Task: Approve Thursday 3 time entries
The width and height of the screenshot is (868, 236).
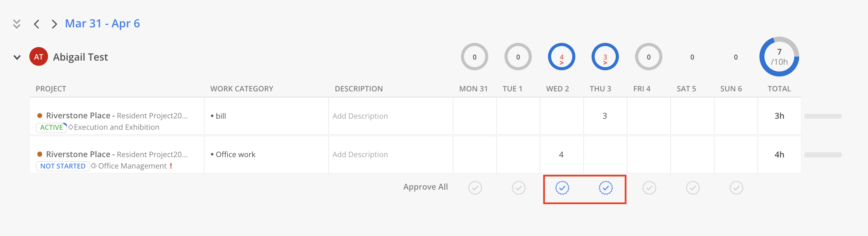Action: [x=606, y=188]
